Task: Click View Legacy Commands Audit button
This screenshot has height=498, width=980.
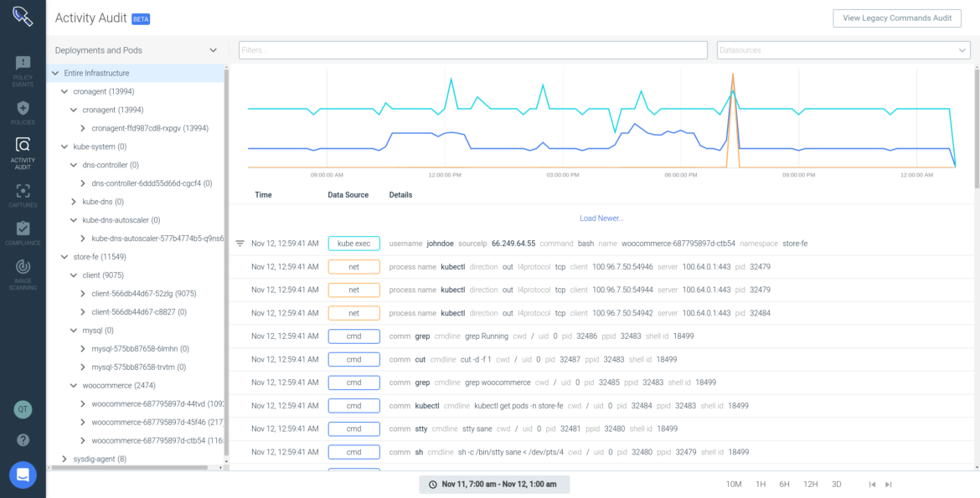Action: click(x=896, y=18)
